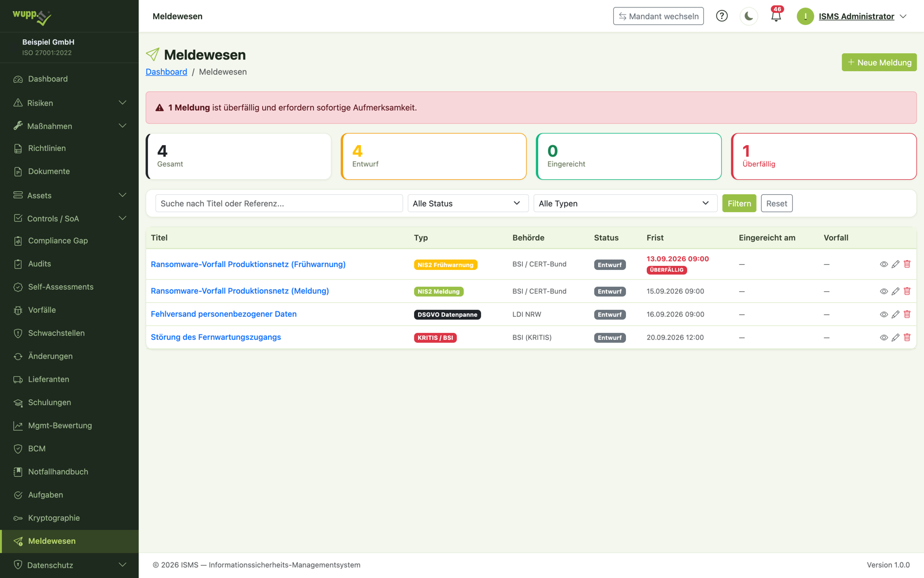Image resolution: width=924 pixels, height=578 pixels.
Task: Edit the Ransomware Frühwarnung entry pencil icon
Action: point(895,264)
